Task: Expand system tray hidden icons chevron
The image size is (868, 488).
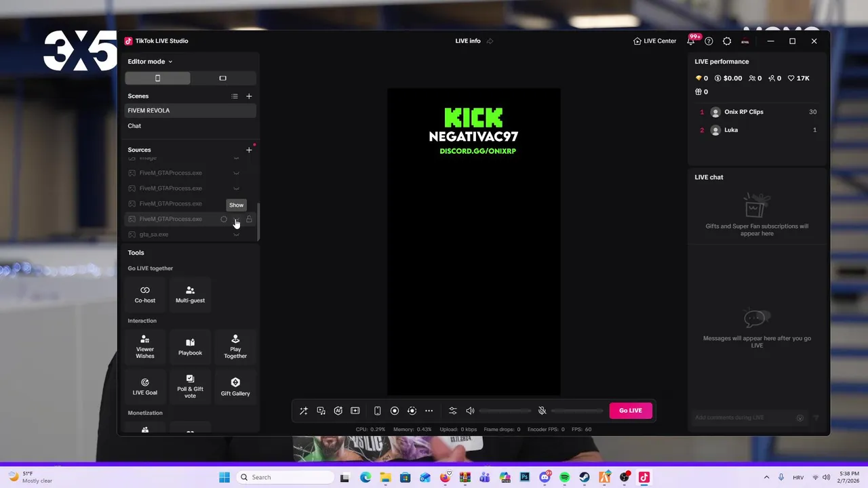Action: pyautogui.click(x=766, y=477)
